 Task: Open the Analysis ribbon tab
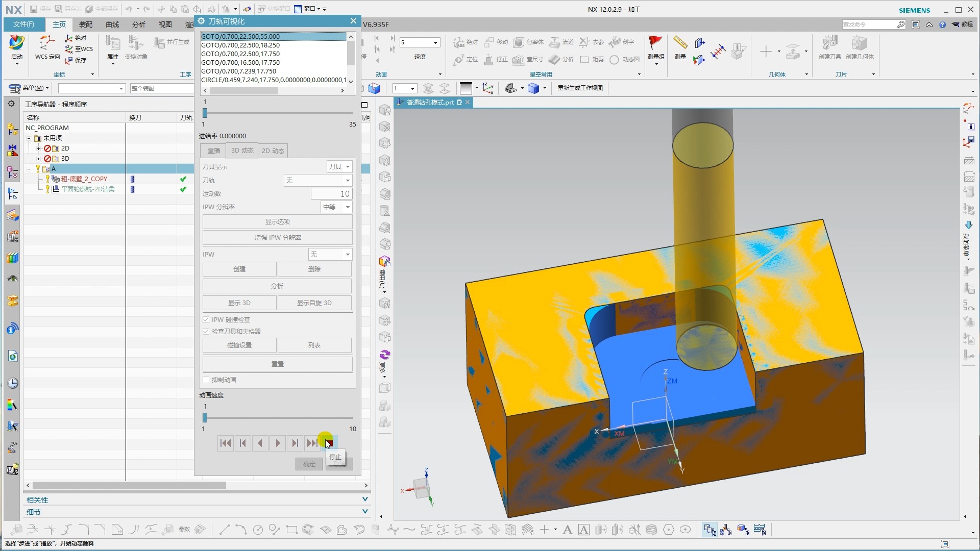(138, 24)
